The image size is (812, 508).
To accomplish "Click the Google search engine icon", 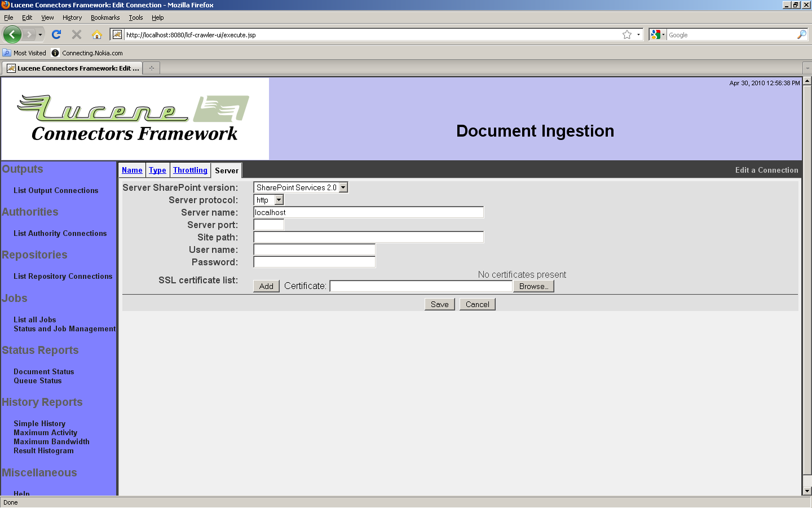I will (x=655, y=34).
